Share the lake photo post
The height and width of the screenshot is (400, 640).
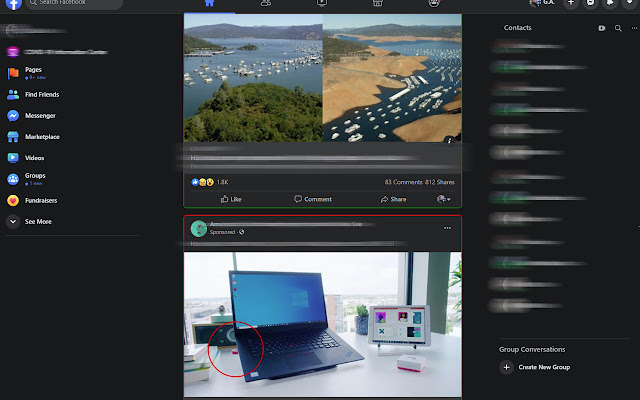pos(393,199)
